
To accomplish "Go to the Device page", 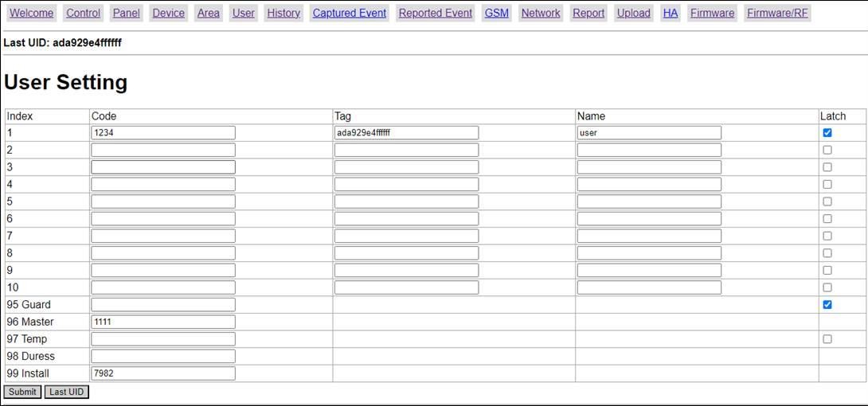I will (168, 13).
